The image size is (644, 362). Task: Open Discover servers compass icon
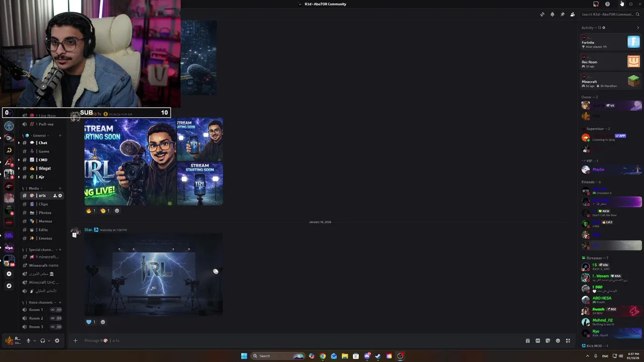coord(9,286)
